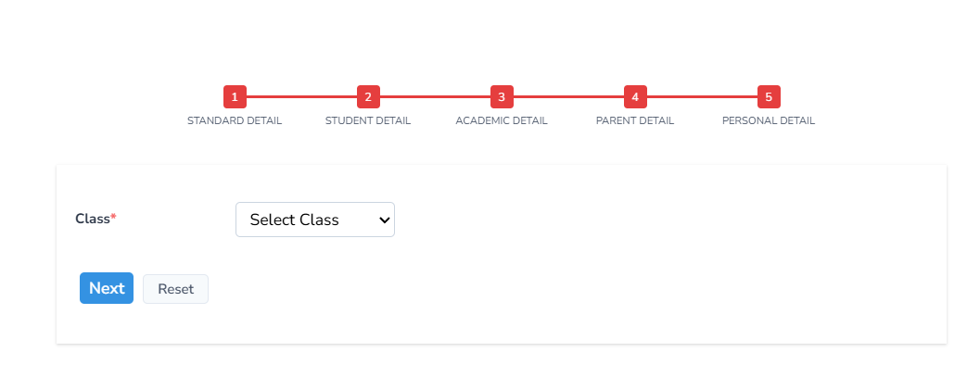The height and width of the screenshot is (377, 980).
Task: Click the Class field label
Action: (93, 219)
